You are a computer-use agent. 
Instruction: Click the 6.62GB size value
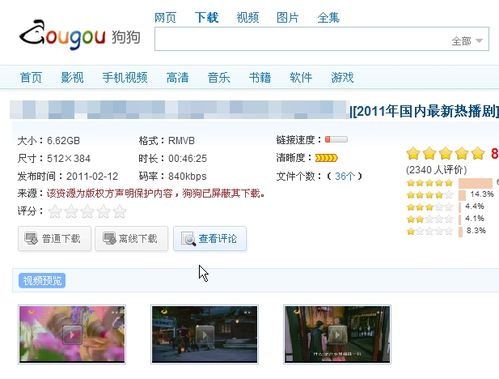coord(63,140)
